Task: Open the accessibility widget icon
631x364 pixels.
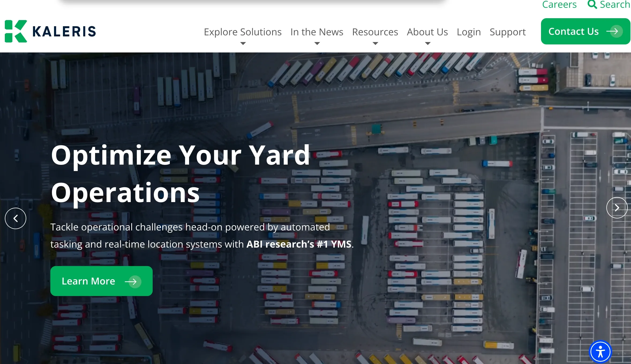Action: point(600,352)
